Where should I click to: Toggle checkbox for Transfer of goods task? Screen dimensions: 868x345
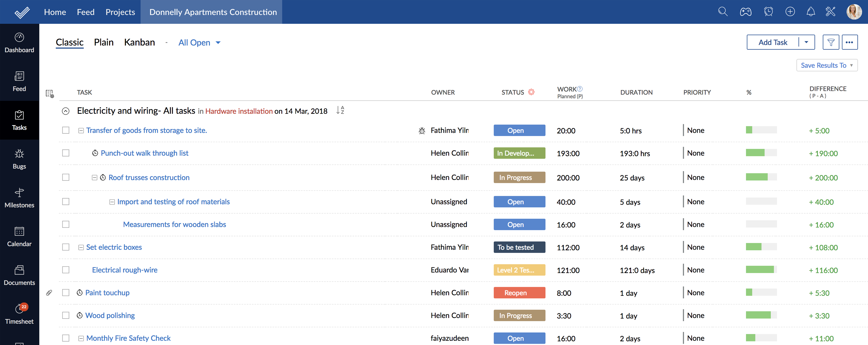(x=66, y=130)
